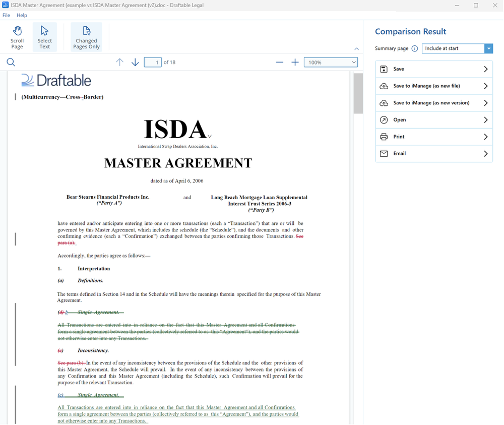Image resolution: width=504 pixels, height=425 pixels.
Task: Show Summary page info tooltip icon
Action: click(x=415, y=48)
